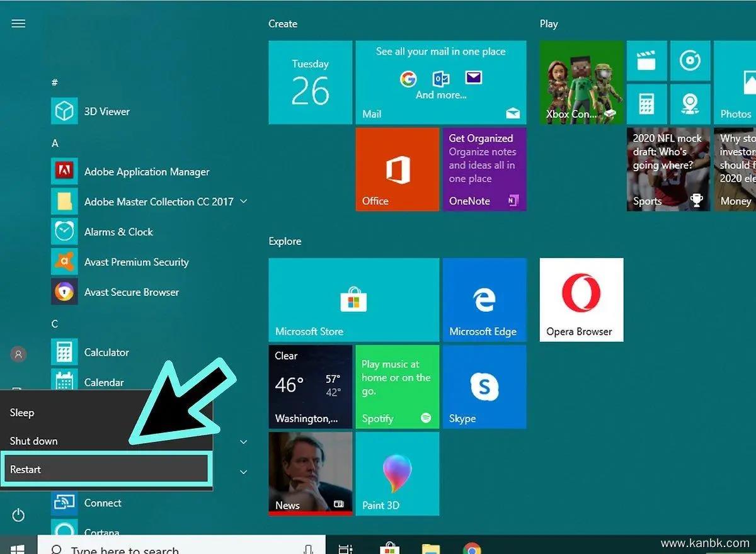The image size is (756, 554).
Task: Launch the Paint 3D tile
Action: tap(397, 473)
